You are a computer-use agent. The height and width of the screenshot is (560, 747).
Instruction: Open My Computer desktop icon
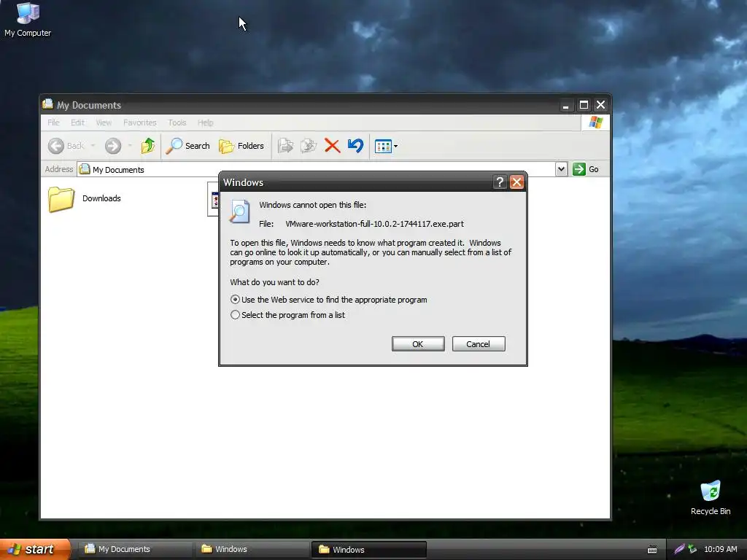pyautogui.click(x=27, y=19)
